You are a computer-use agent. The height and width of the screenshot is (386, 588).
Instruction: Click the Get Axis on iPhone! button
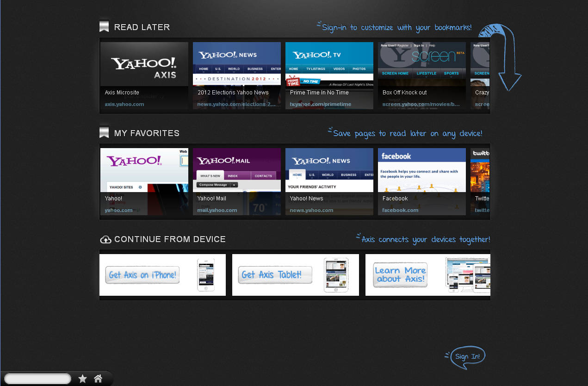point(142,275)
